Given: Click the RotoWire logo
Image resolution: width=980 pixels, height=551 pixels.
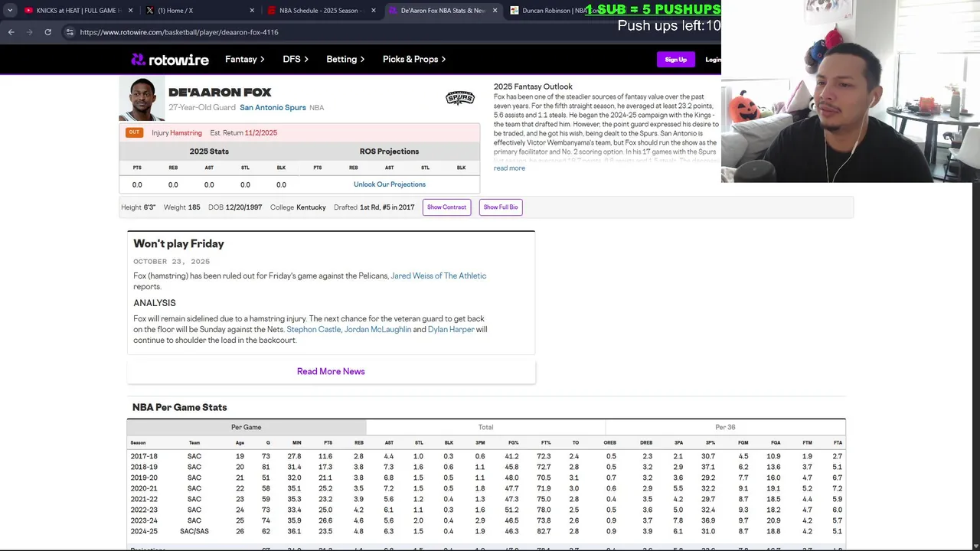Looking at the screenshot, I should click(170, 59).
